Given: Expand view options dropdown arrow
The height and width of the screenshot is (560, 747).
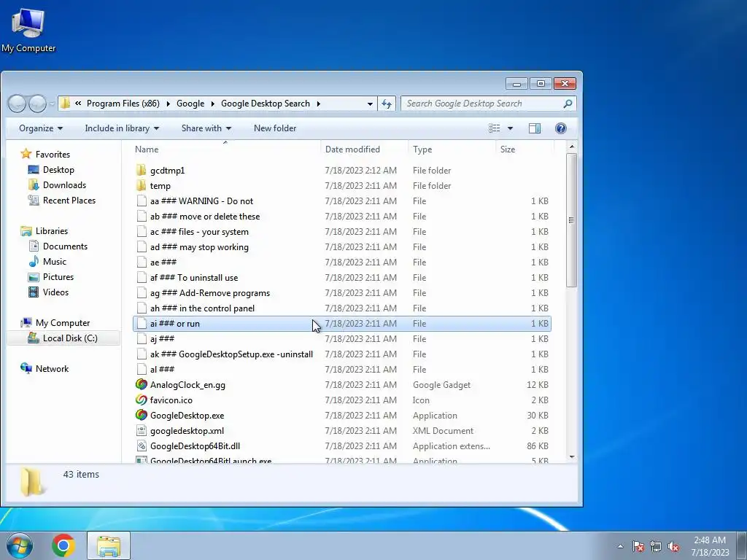Looking at the screenshot, I should (x=510, y=128).
